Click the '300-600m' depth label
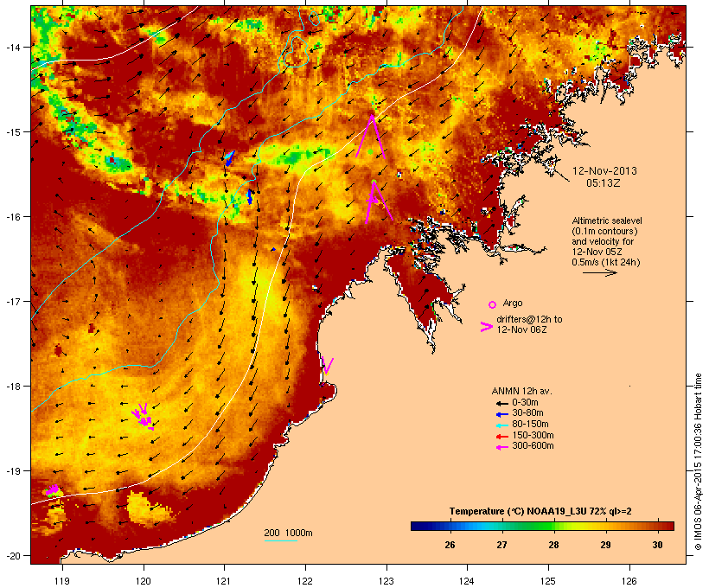 point(533,446)
